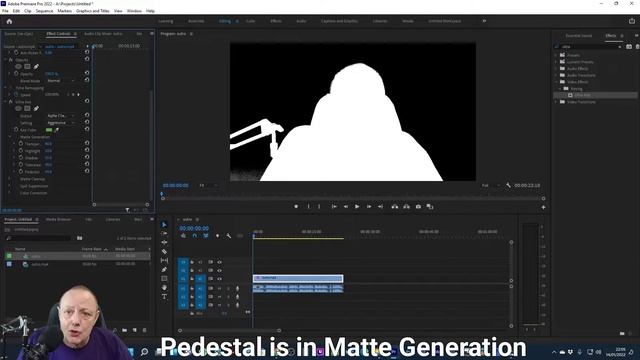Select the video clip on track V1
Screen dimensions: 640x360
298,278
